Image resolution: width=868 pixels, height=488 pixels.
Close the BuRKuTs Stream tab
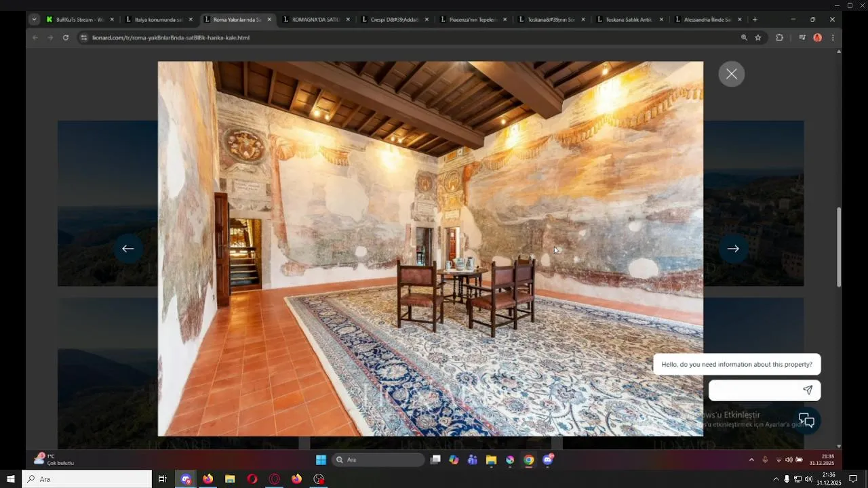(112, 20)
